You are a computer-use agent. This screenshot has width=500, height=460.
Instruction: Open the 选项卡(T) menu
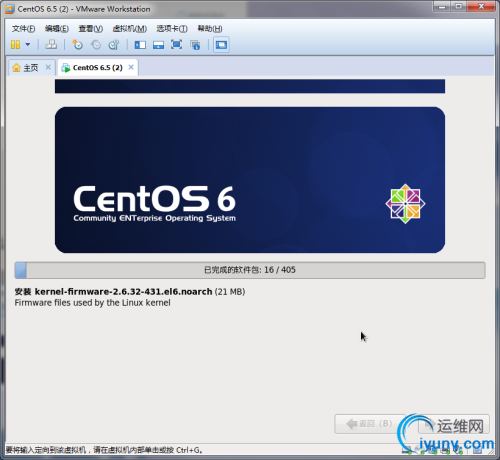(x=172, y=29)
